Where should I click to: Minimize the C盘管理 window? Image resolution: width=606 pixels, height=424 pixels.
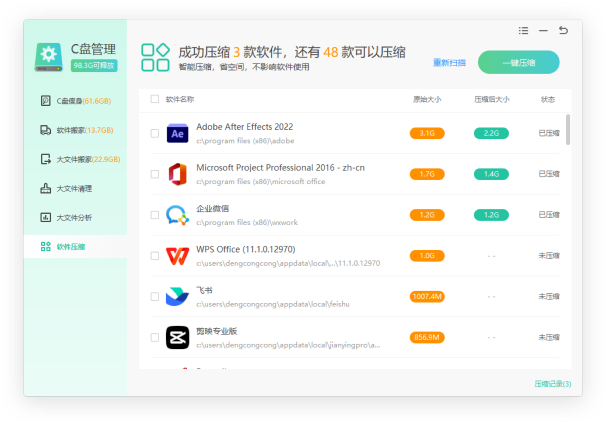543,31
